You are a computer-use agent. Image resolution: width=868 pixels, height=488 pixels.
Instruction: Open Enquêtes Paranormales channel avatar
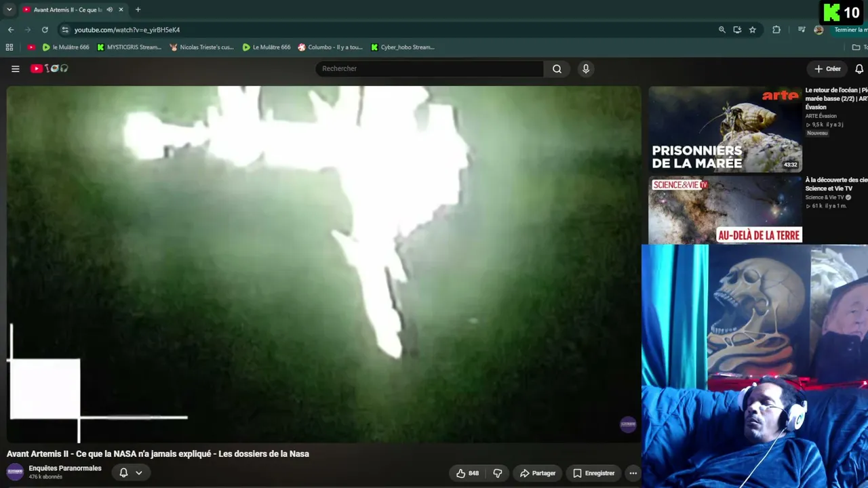pos(15,472)
